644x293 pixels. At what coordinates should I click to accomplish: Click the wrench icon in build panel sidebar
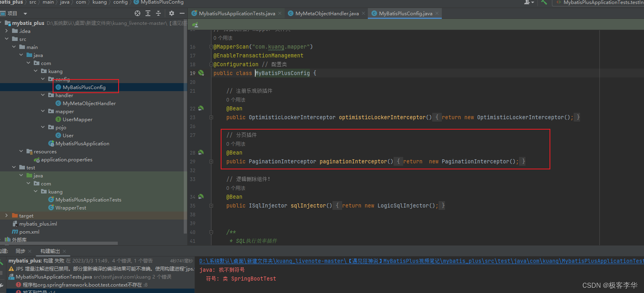(2, 285)
